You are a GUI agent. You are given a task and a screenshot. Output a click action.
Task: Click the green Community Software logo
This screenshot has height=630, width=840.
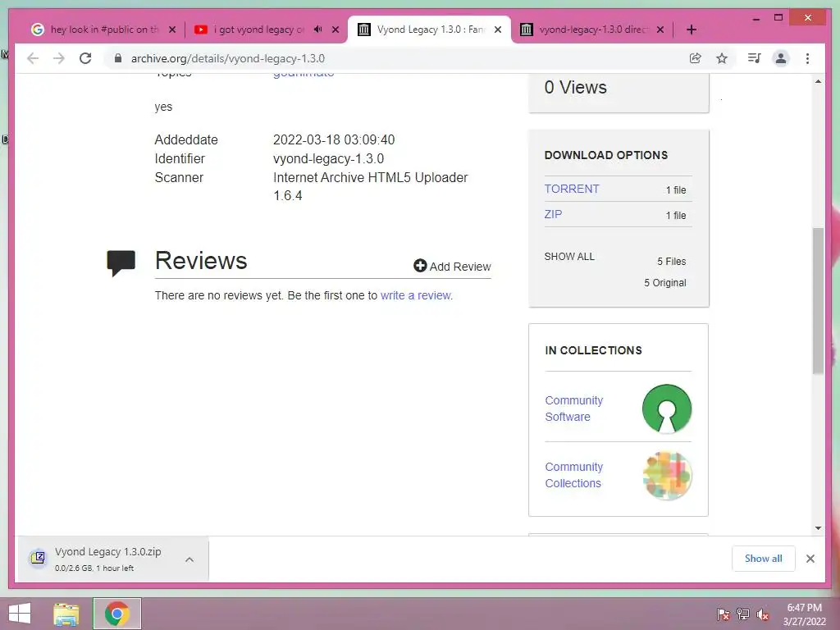(x=666, y=409)
